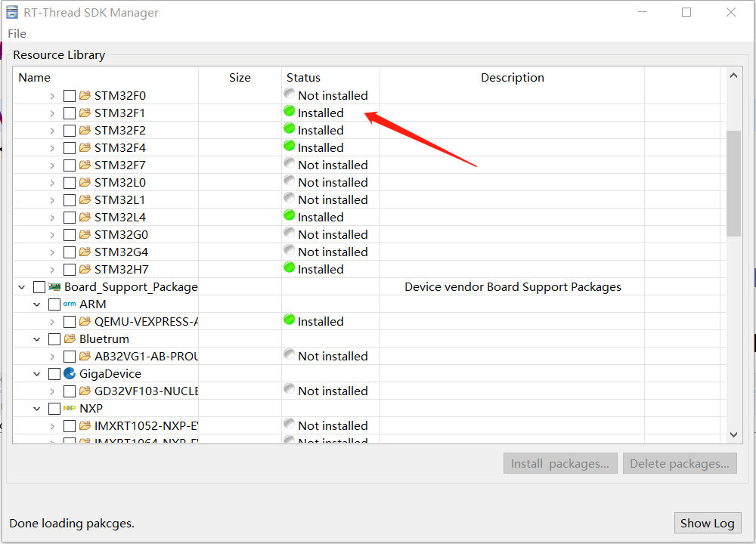Viewport: 756px width, 544px height.
Task: Click the STM32H7 folder icon
Action: tap(85, 269)
